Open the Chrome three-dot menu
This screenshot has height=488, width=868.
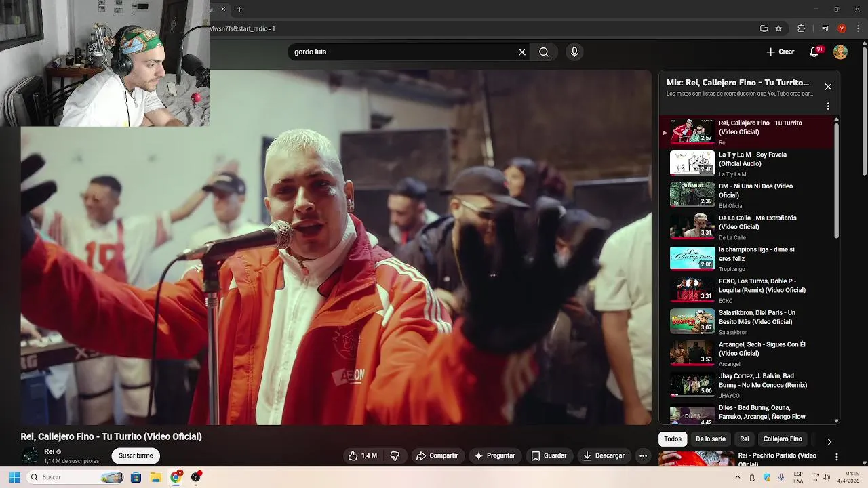pyautogui.click(x=858, y=28)
